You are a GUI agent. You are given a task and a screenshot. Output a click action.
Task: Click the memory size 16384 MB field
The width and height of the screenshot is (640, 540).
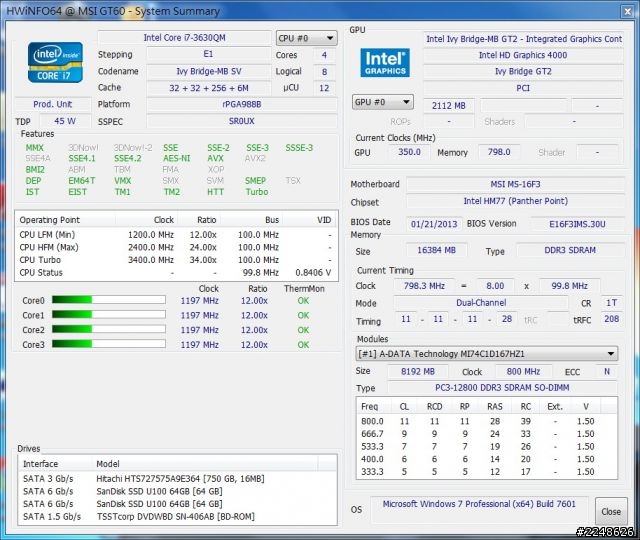[436, 250]
